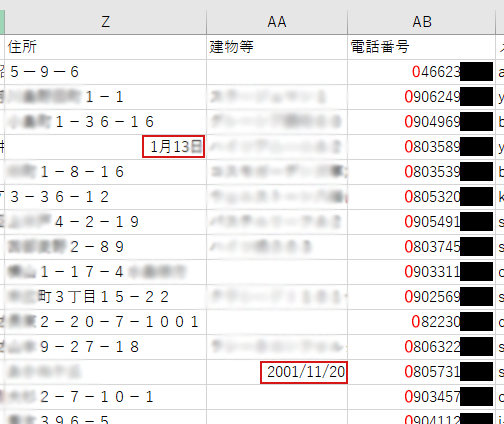Select column AB header
Image resolution: width=504 pixels, height=424 pixels.
tap(422, 22)
